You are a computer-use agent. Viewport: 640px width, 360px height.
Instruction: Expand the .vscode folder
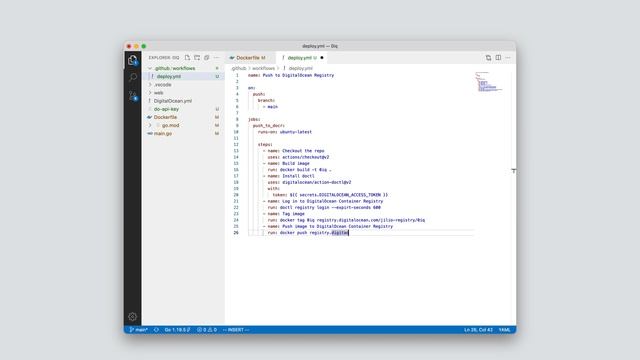[150, 84]
